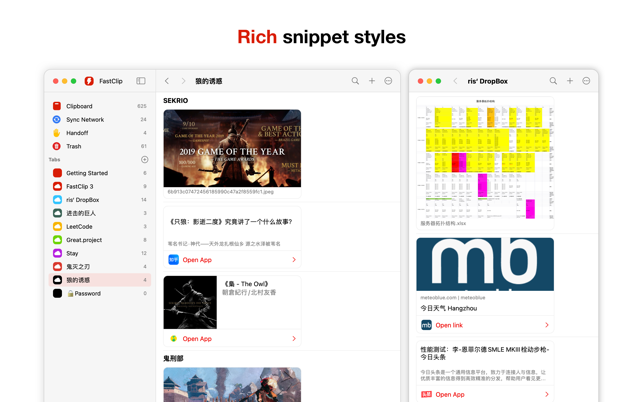The image size is (643, 402).
Task: Click the mb icon beside Open link
Action: tap(426, 325)
